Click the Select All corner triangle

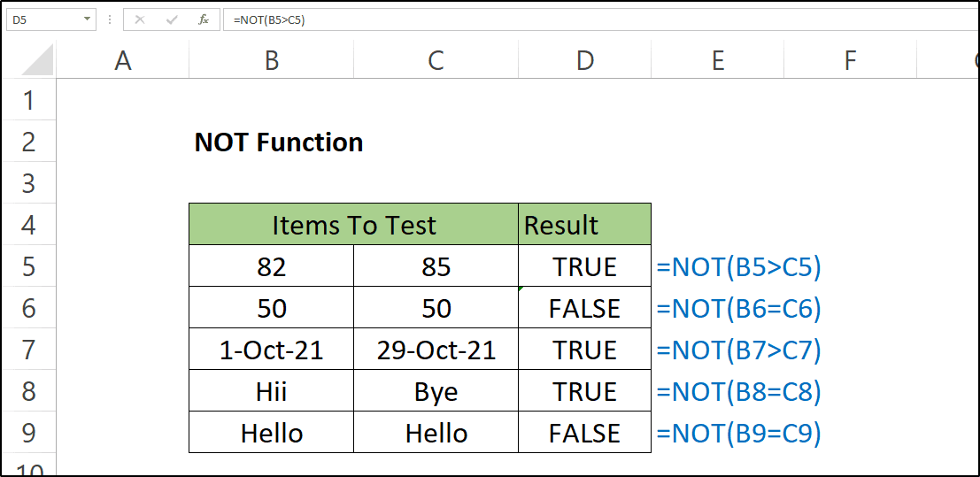(37, 61)
